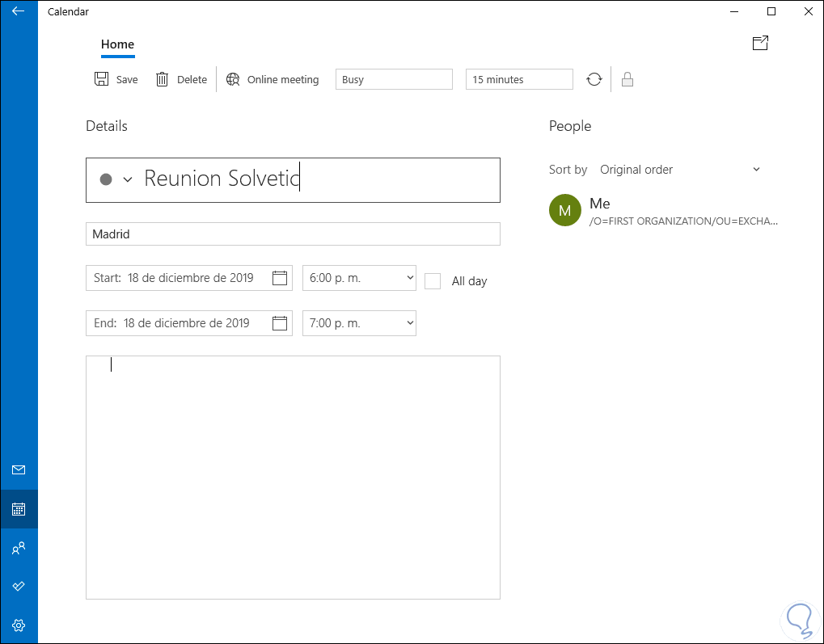Screen dimensions: 824x644
Task: Pick the event calendar color circle
Action: (x=106, y=179)
